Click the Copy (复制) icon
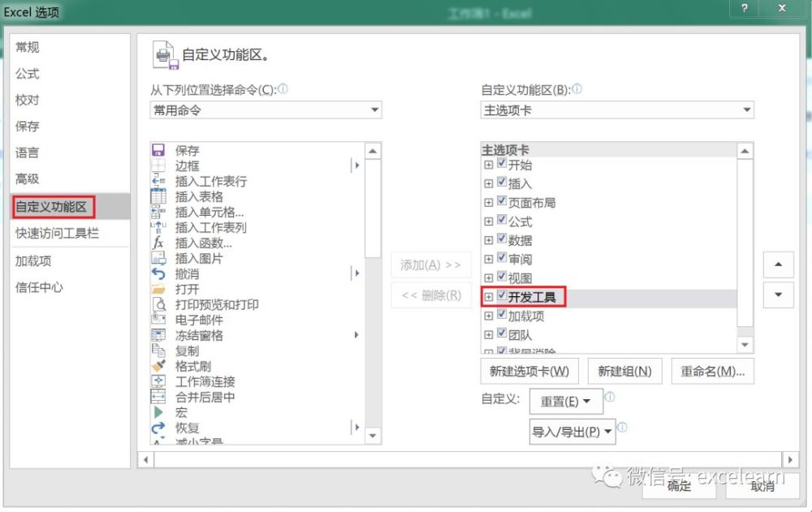The image size is (812, 512). pos(158,351)
